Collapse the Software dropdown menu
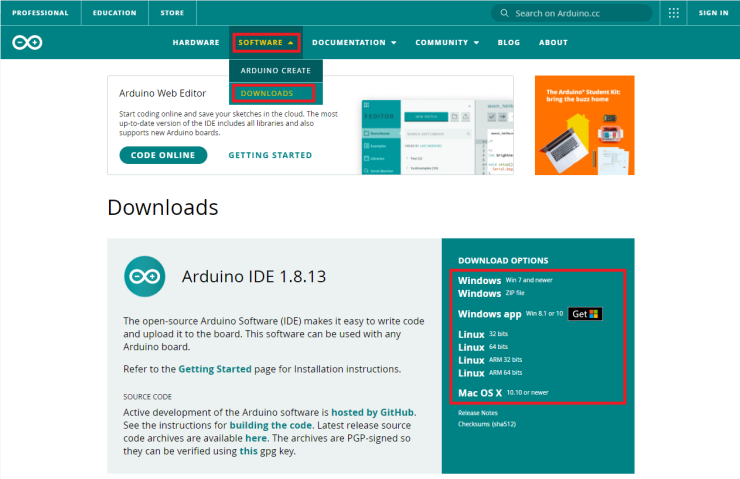740x479 pixels. 266,42
